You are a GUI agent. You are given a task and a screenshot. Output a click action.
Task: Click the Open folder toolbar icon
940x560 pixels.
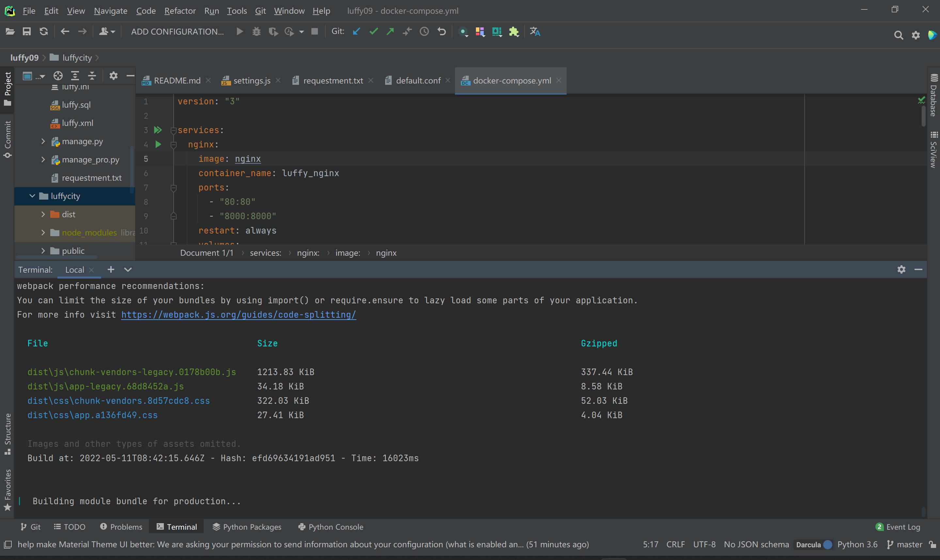10,32
